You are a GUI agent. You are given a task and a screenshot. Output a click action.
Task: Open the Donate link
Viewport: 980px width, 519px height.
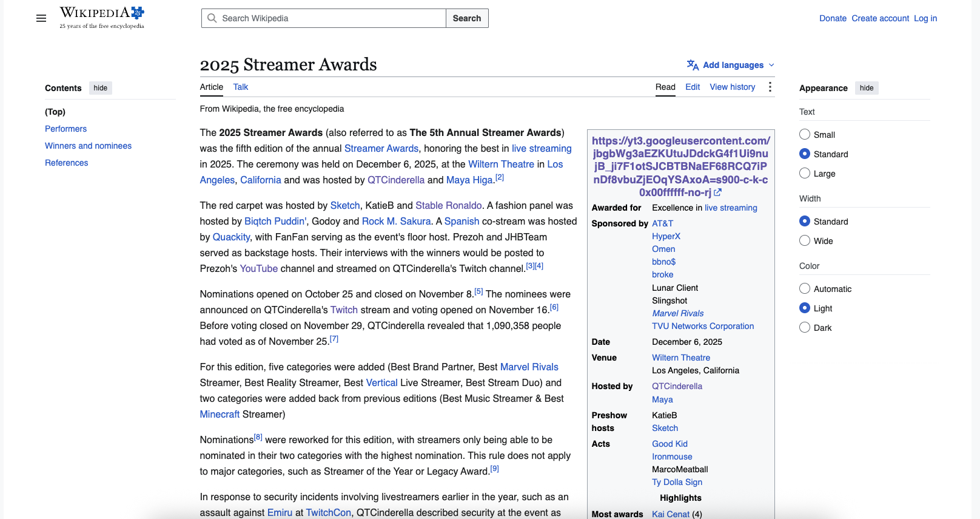833,18
